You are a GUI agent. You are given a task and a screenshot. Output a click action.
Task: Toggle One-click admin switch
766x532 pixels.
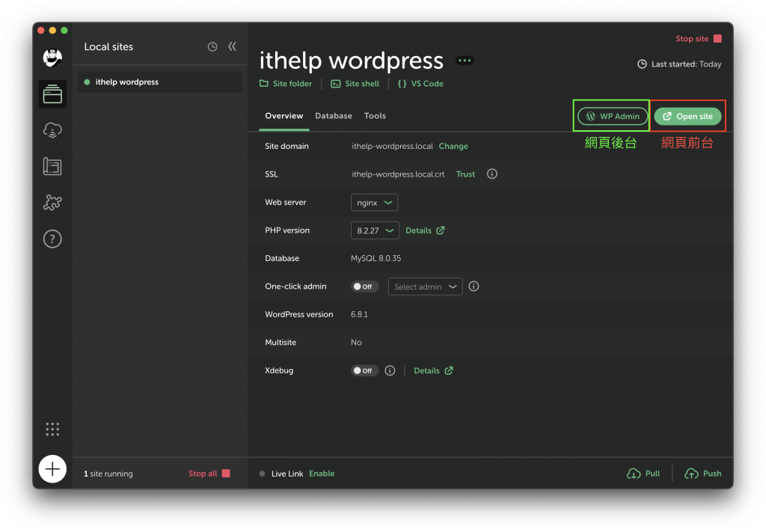[364, 287]
